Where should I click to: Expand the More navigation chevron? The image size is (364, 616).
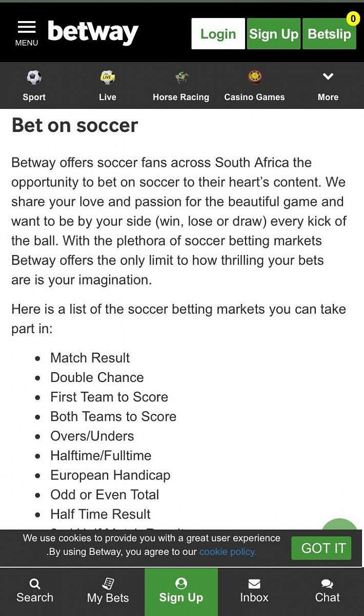328,76
